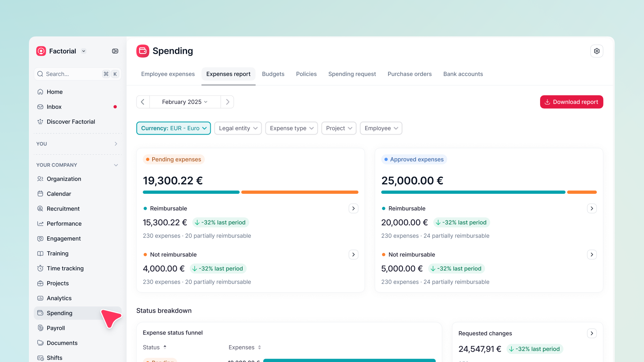Image resolution: width=644 pixels, height=362 pixels.
Task: Click the Spending wallet icon in sidebar
Action: [40, 313]
